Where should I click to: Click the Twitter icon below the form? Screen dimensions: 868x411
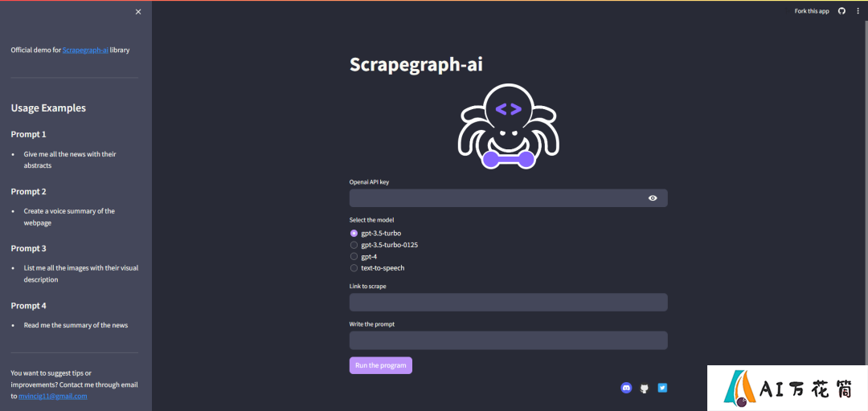click(662, 388)
